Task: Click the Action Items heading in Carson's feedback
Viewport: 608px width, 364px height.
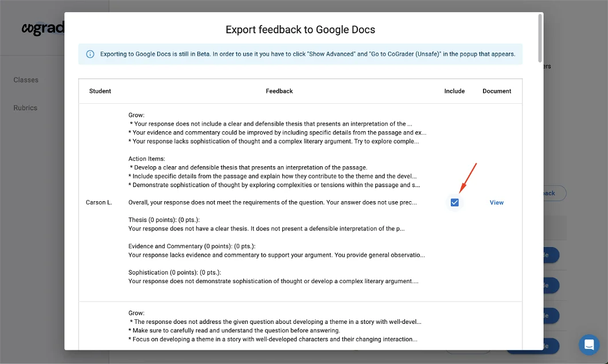Action: pos(147,159)
